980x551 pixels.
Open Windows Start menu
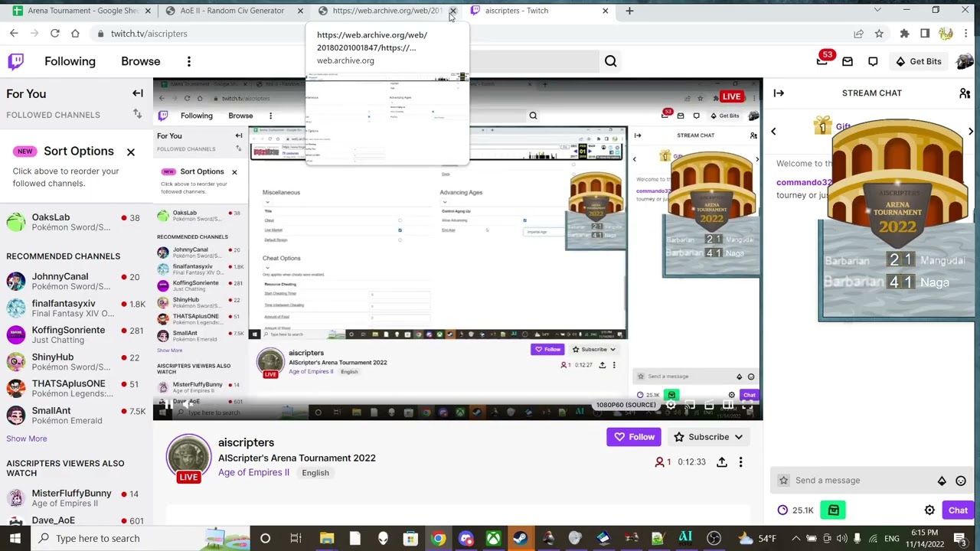[x=15, y=538]
